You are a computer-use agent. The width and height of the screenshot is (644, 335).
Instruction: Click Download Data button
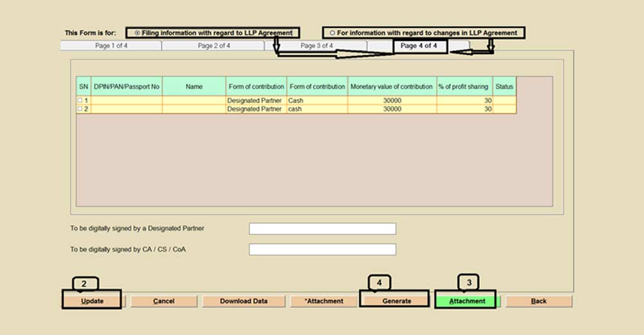click(x=243, y=301)
